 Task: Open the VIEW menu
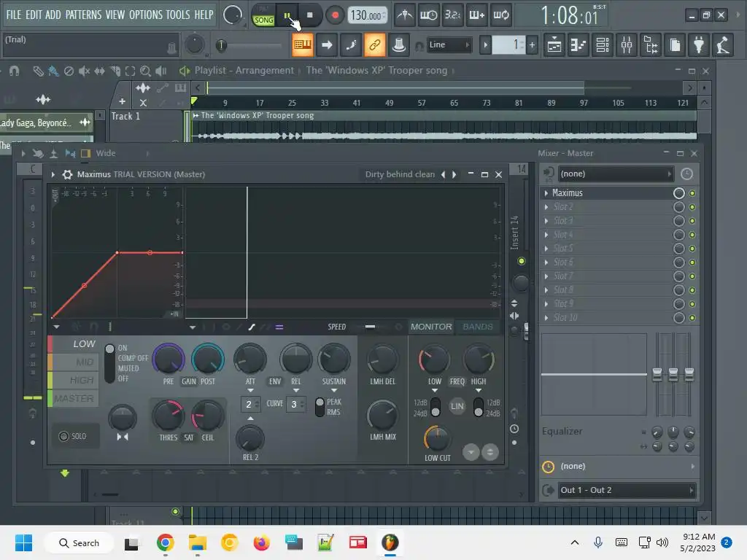pos(115,15)
